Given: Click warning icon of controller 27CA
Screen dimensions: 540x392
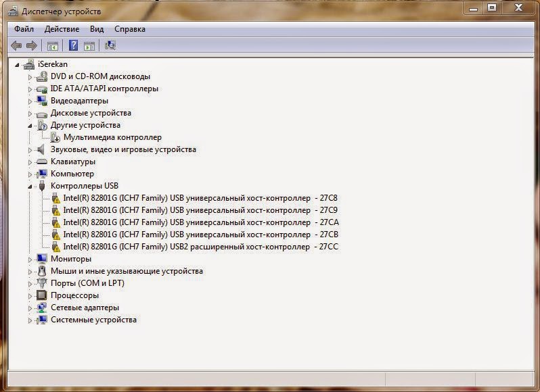Looking at the screenshot, I should pos(55,222).
